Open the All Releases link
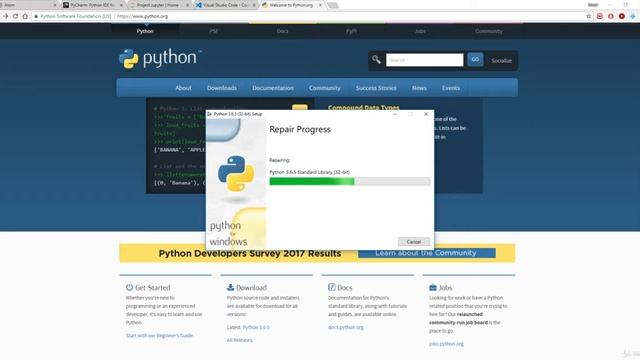 click(x=240, y=340)
